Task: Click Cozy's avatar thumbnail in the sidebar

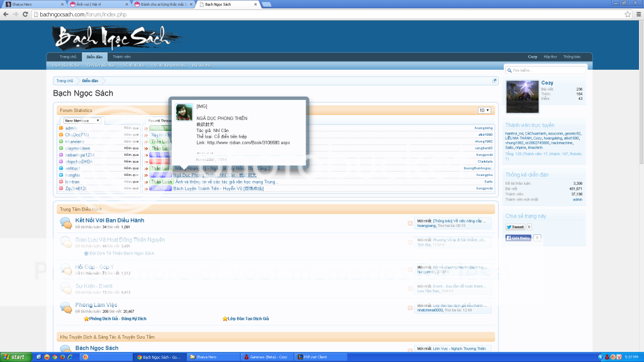Action: pyautogui.click(x=522, y=96)
